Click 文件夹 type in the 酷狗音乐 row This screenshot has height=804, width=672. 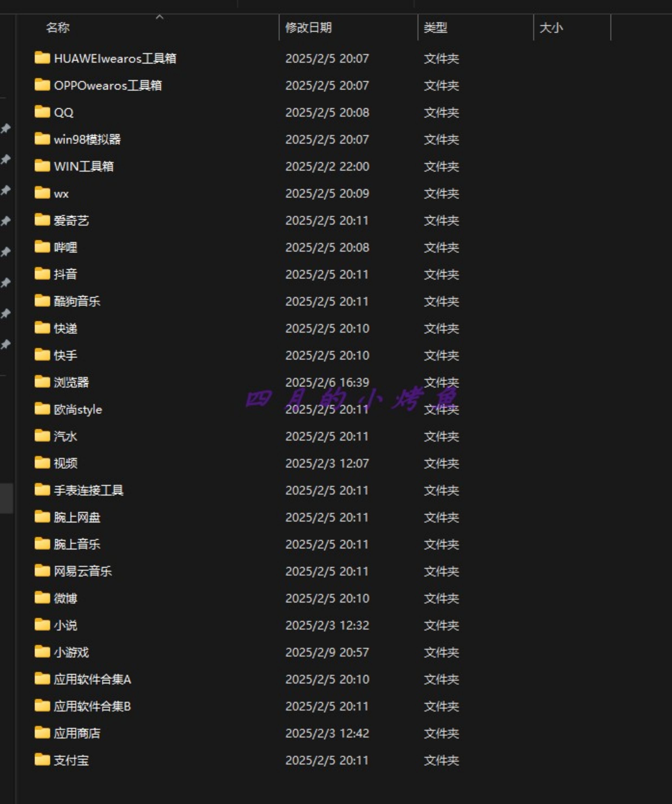[441, 301]
